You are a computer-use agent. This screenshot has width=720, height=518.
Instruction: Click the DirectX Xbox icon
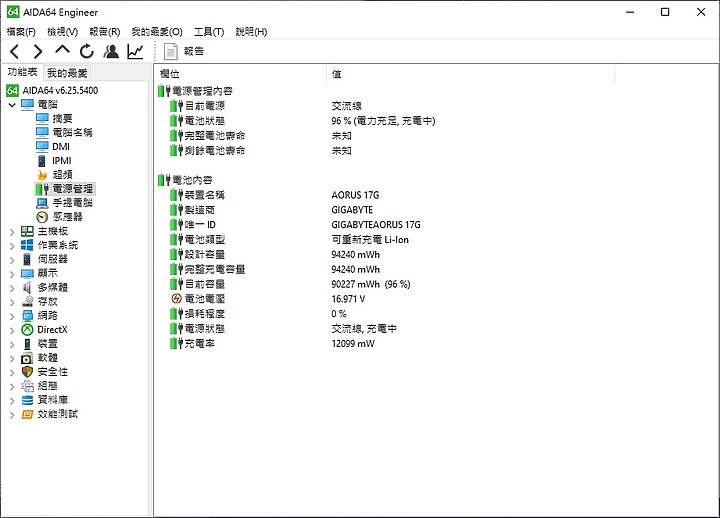(28, 330)
